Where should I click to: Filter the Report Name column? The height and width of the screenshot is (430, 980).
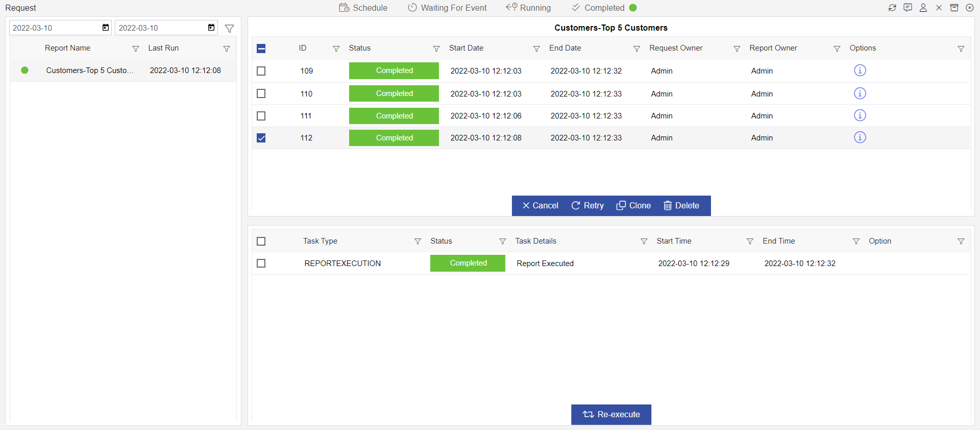click(x=136, y=49)
